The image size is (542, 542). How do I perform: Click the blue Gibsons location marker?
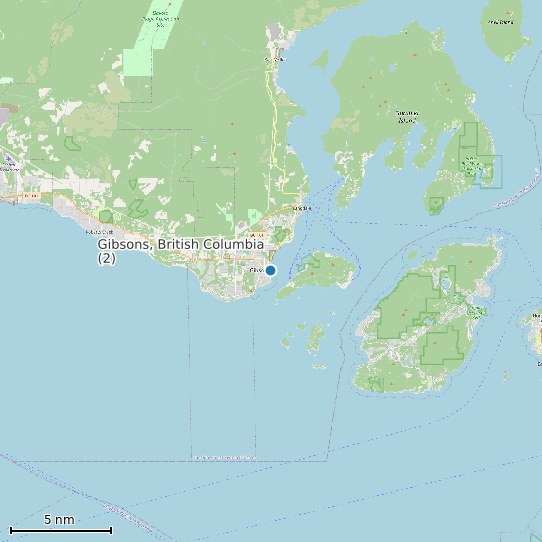(x=271, y=270)
